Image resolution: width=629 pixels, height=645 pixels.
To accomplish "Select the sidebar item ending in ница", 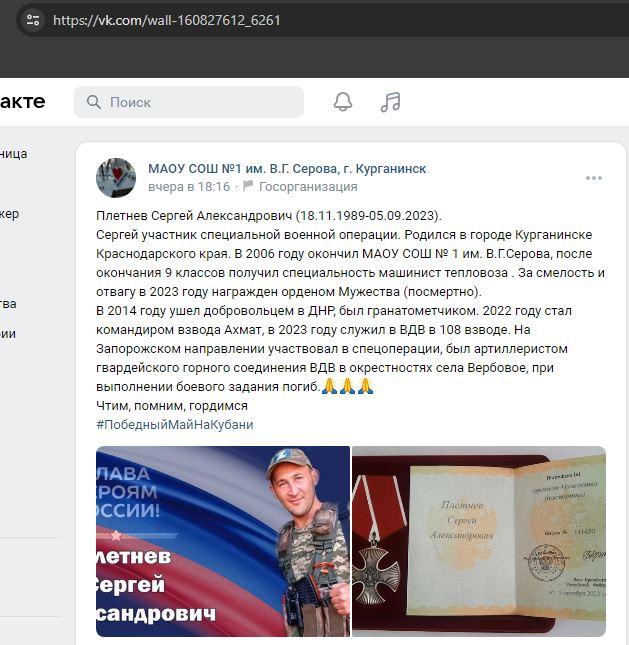I will [14, 153].
